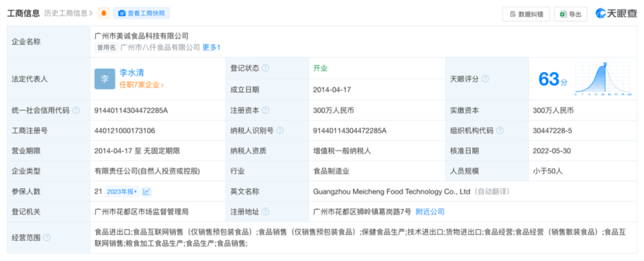This screenshot has height=261, width=644.
Task: Click the 李 avatar thumbnail
Action: pyautogui.click(x=104, y=78)
